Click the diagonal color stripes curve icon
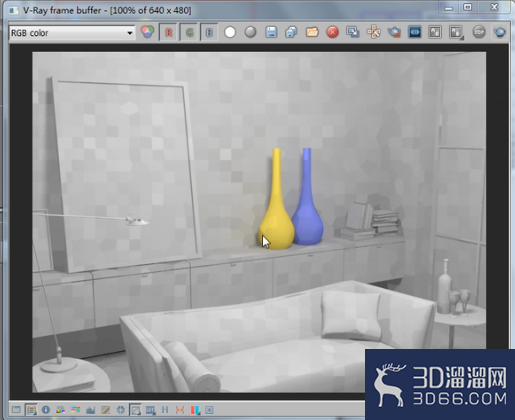515x420 pixels. tap(106, 410)
